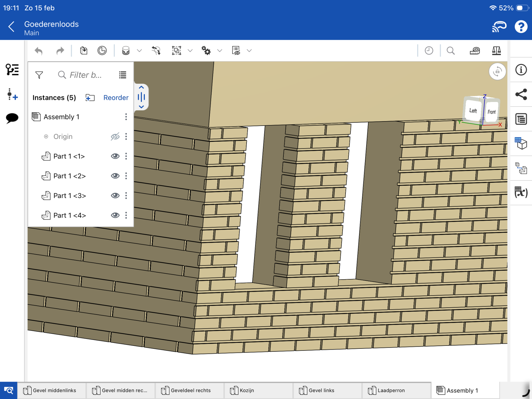Hide Part 1 <1> using eye icon
The width and height of the screenshot is (532, 399).
coord(115,156)
